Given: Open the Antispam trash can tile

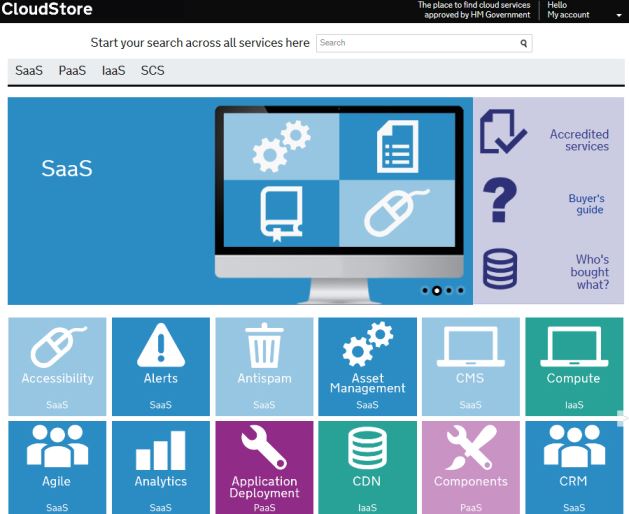Looking at the screenshot, I should (x=264, y=367).
